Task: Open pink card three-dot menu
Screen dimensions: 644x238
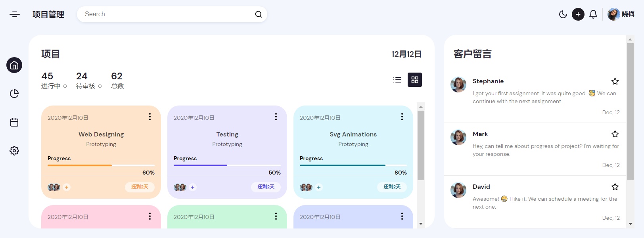Action: (x=150, y=216)
